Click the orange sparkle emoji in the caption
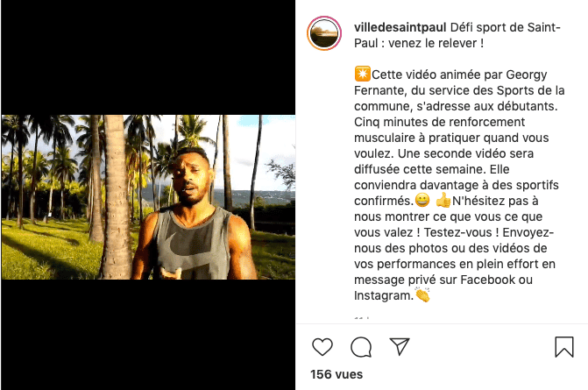Viewport: 588px width, 390px height. pos(363,74)
